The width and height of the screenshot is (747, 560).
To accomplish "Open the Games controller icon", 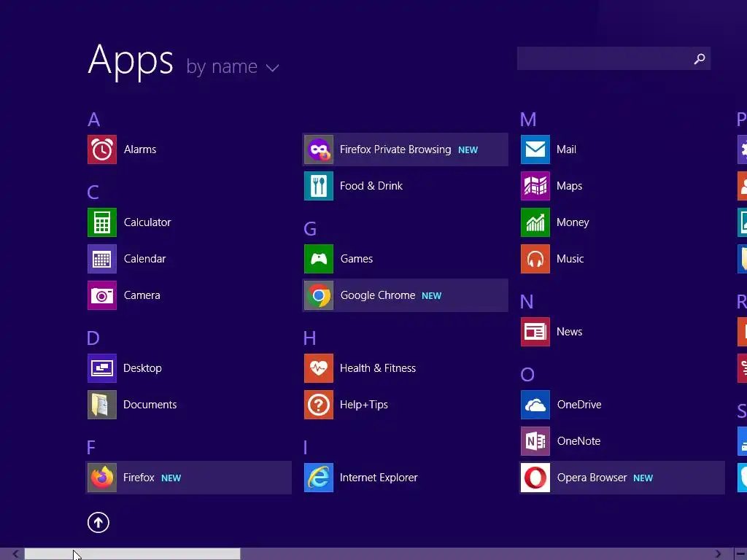I will point(319,259).
